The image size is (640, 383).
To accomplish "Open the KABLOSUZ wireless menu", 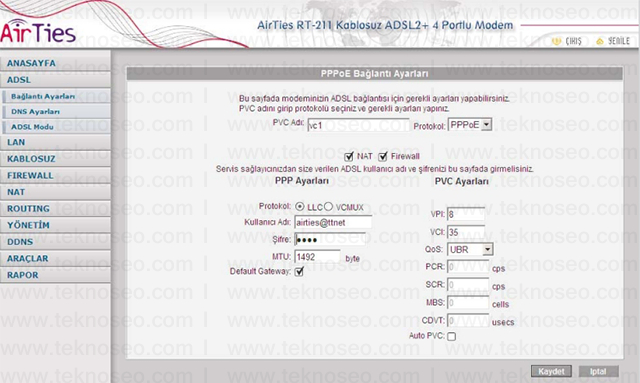I will point(55,159).
